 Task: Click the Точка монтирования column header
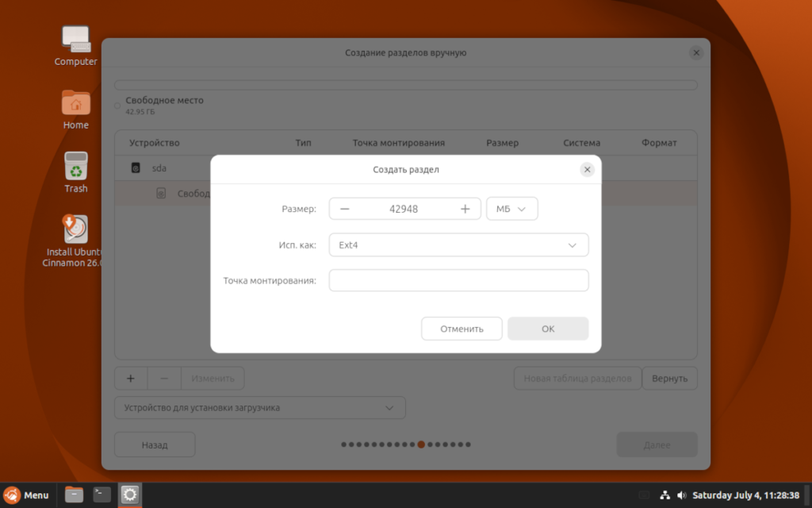399,143
